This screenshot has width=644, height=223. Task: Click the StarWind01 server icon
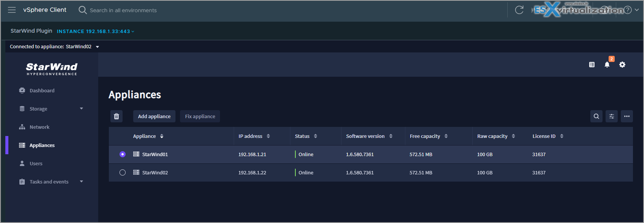point(136,154)
